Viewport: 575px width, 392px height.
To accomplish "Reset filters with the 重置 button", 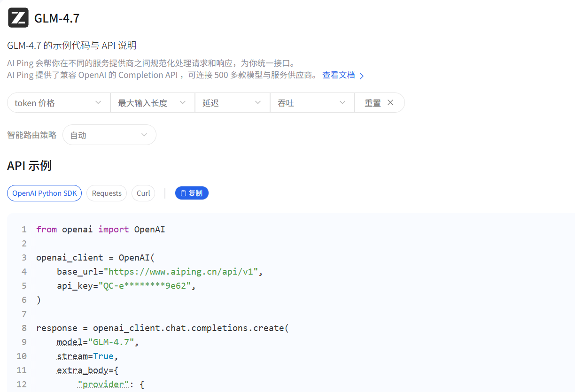I will pos(380,103).
